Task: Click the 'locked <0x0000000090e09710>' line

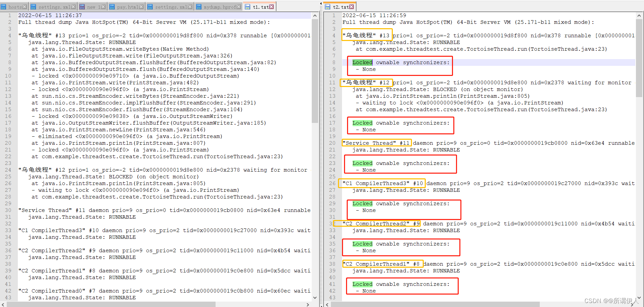Action: [x=136, y=76]
